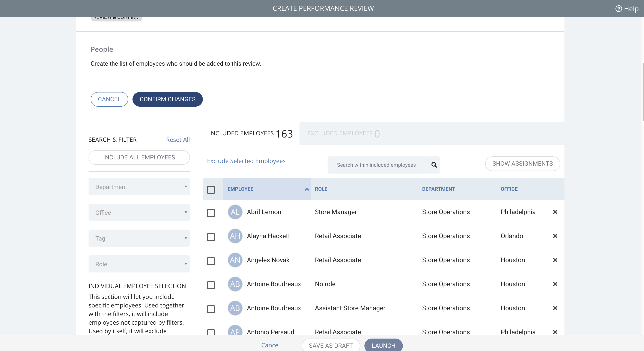The image size is (644, 351).
Task: Click the search magnifier icon
Action: click(434, 165)
